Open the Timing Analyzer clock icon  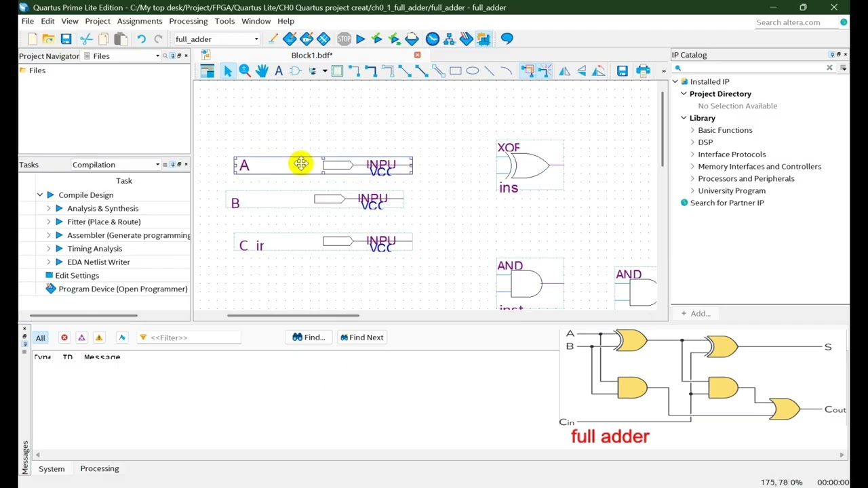[433, 39]
